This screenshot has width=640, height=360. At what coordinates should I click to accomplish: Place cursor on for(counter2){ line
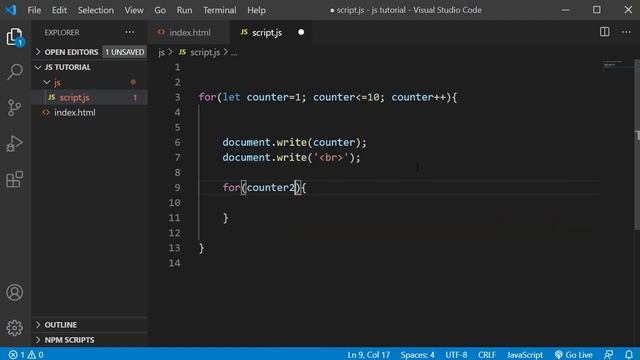(x=264, y=187)
